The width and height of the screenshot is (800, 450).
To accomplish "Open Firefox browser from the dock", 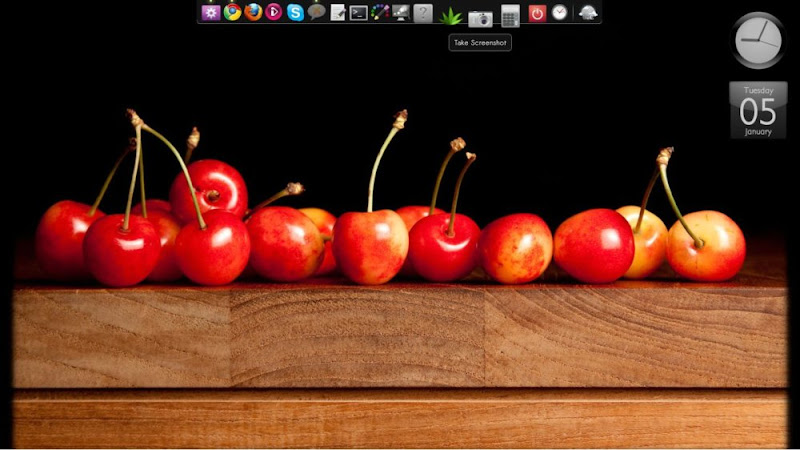I will (x=254, y=13).
